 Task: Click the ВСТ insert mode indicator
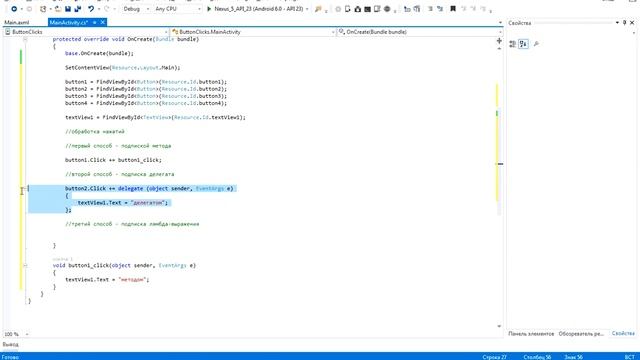coord(630,357)
